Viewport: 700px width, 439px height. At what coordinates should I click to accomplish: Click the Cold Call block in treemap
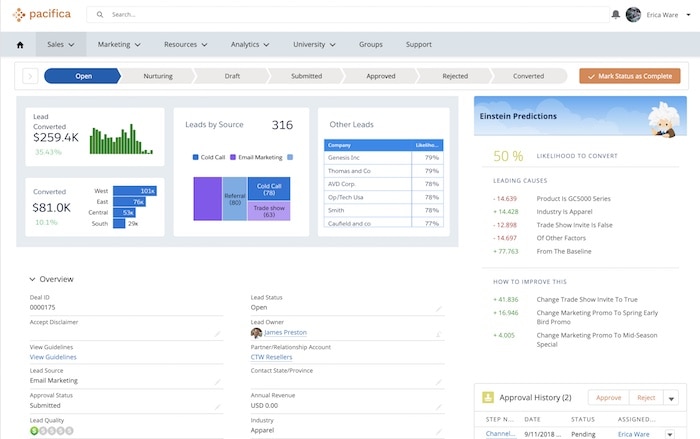[267, 188]
